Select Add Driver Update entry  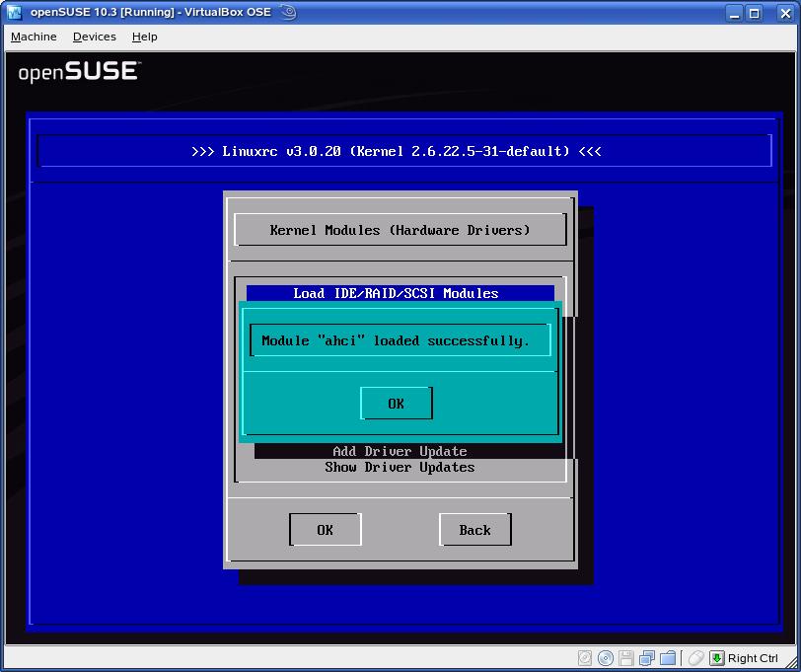[400, 451]
